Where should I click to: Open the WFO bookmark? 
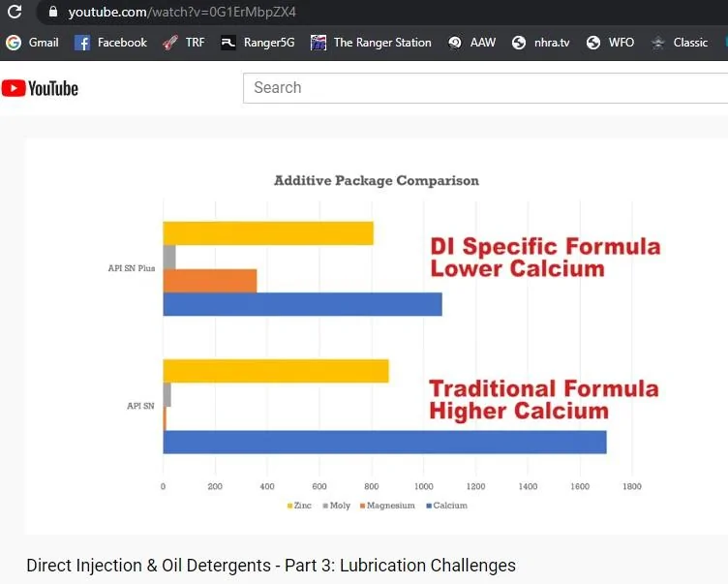[x=610, y=43]
